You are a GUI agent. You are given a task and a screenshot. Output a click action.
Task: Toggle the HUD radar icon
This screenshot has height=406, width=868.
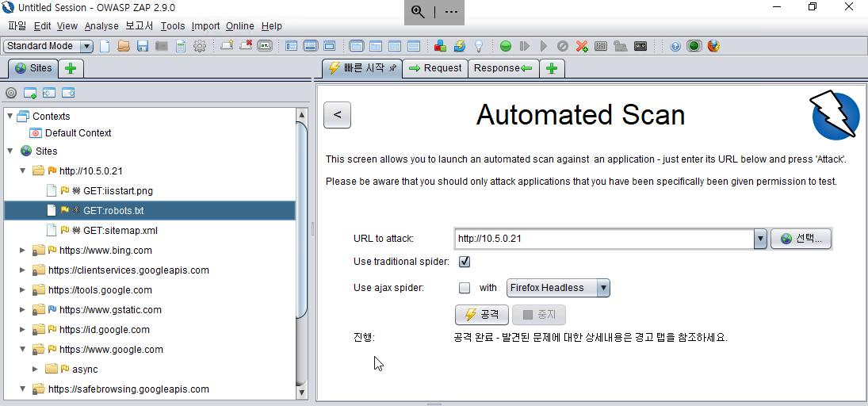click(694, 47)
